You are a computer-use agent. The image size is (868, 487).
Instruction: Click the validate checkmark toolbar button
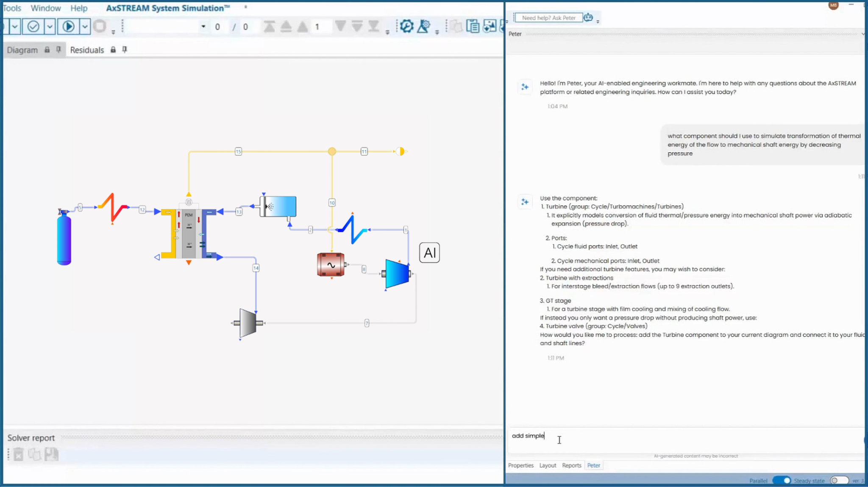[x=33, y=27]
